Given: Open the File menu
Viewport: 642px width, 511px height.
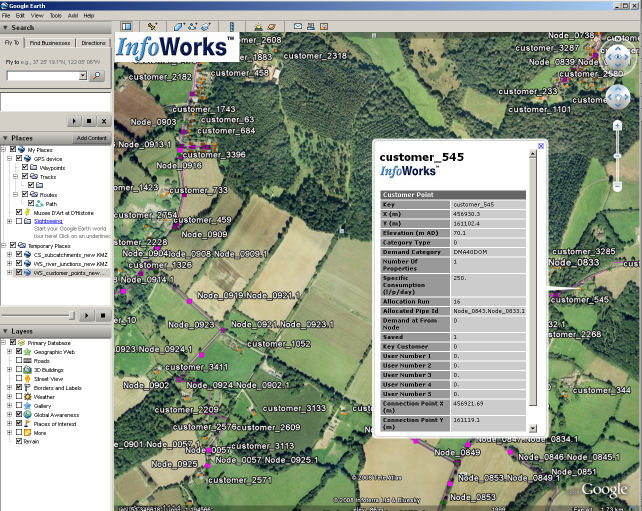Looking at the screenshot, I should point(6,16).
